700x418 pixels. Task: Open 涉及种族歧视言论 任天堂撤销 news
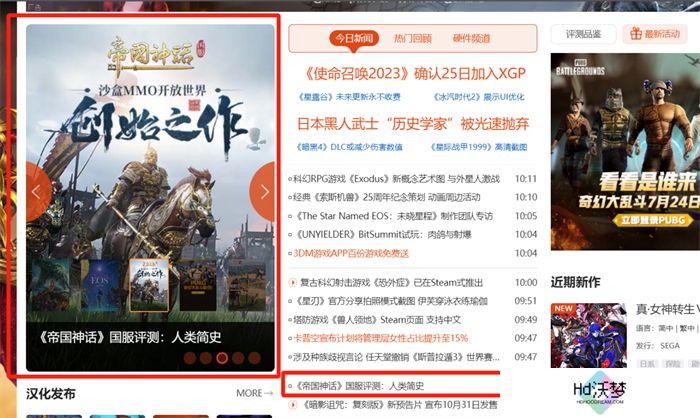pos(396,357)
